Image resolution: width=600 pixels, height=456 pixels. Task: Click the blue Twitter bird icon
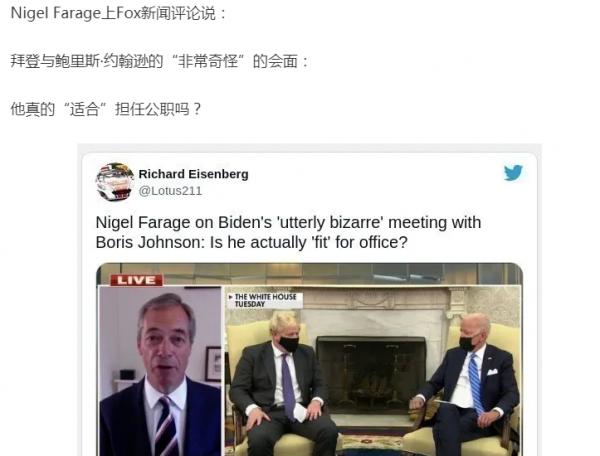[513, 173]
